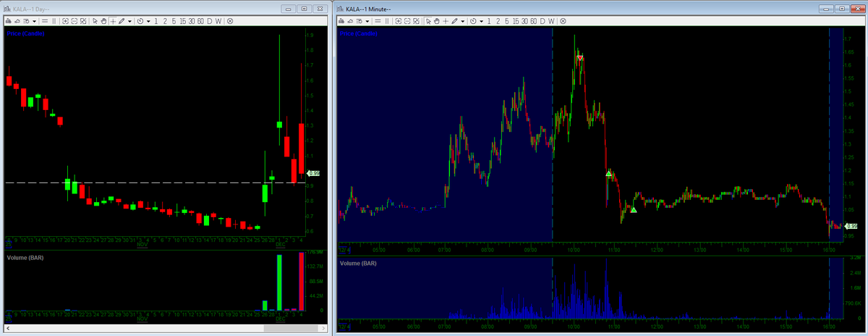Click horizontal fit icon in 1 Day toolbar

(x=74, y=21)
